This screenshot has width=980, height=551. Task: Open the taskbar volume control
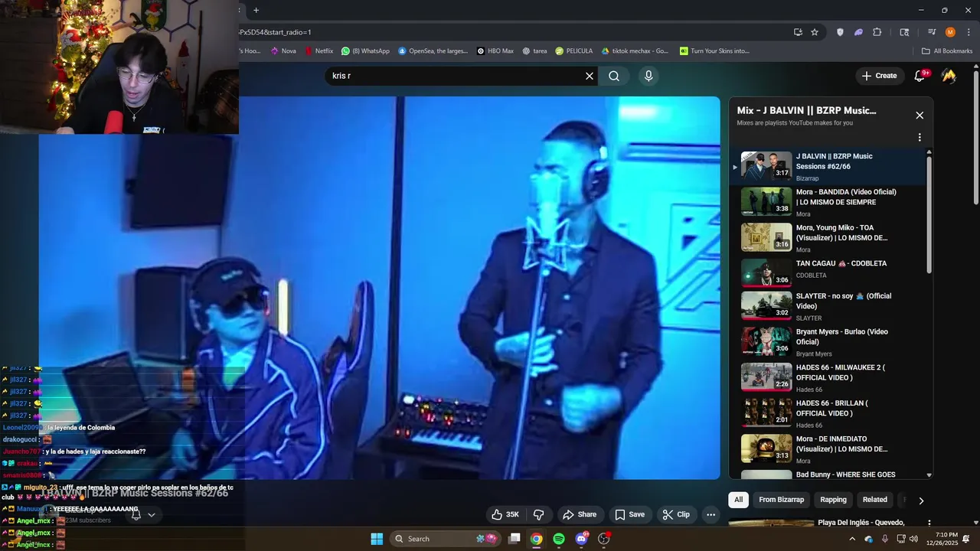click(913, 539)
